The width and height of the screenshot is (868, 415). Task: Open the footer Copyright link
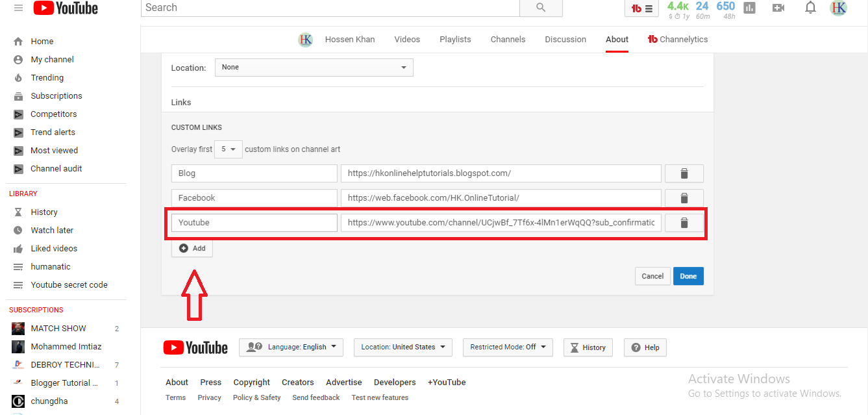252,382
